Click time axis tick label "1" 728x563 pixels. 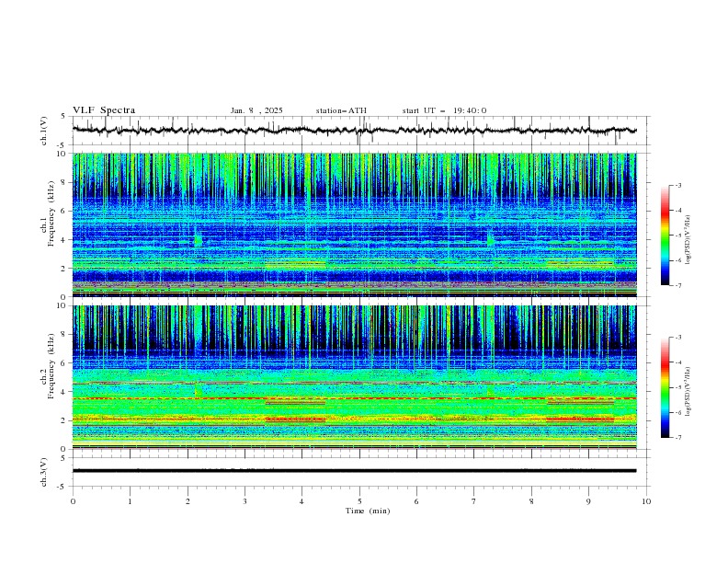tap(130, 501)
